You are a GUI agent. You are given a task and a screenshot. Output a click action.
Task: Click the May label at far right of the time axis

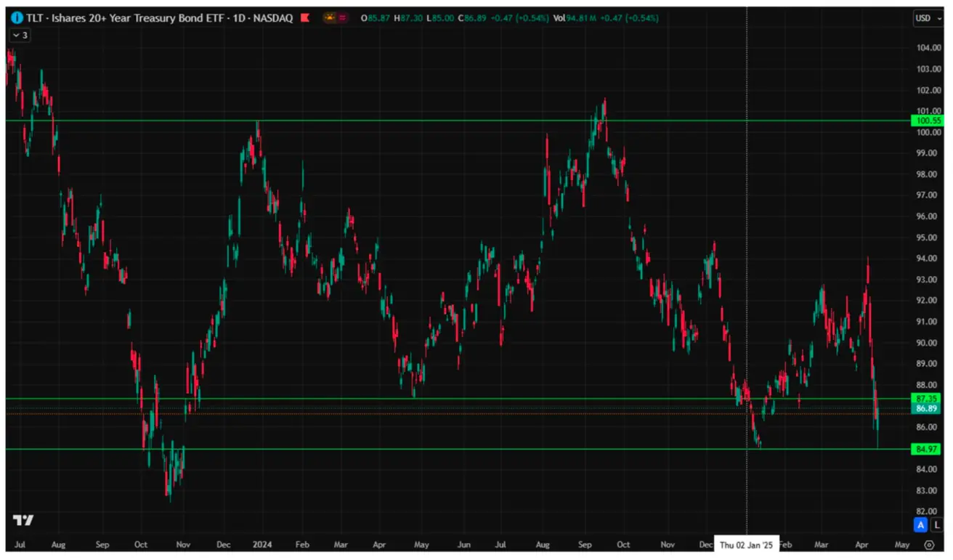point(901,544)
